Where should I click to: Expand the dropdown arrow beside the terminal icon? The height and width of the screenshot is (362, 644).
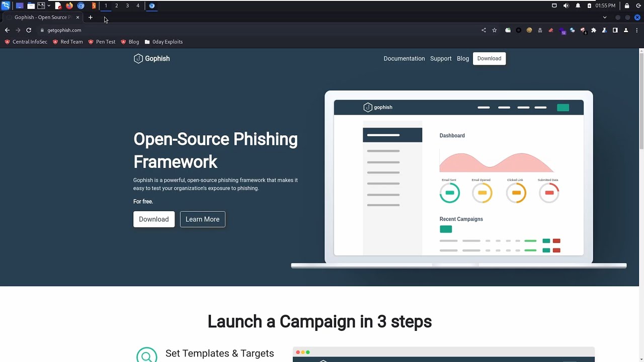(x=49, y=6)
